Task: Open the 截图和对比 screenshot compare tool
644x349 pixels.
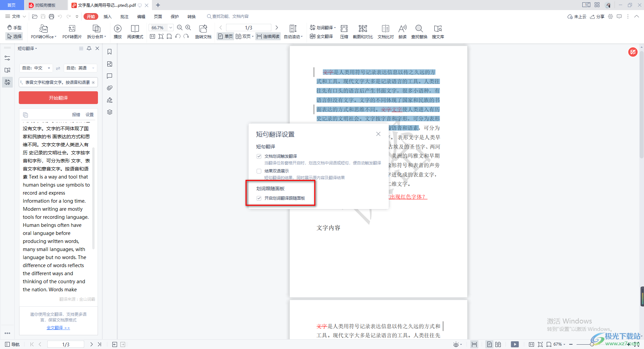Action: (x=363, y=29)
